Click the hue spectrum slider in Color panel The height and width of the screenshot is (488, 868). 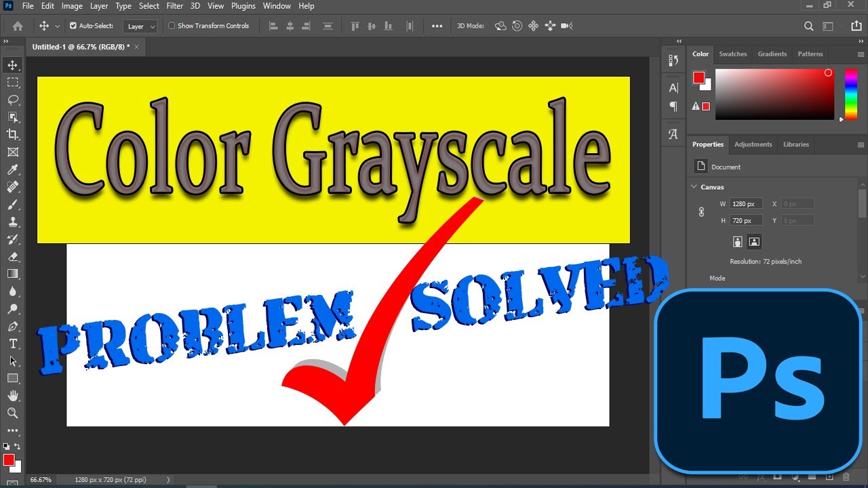[850, 94]
